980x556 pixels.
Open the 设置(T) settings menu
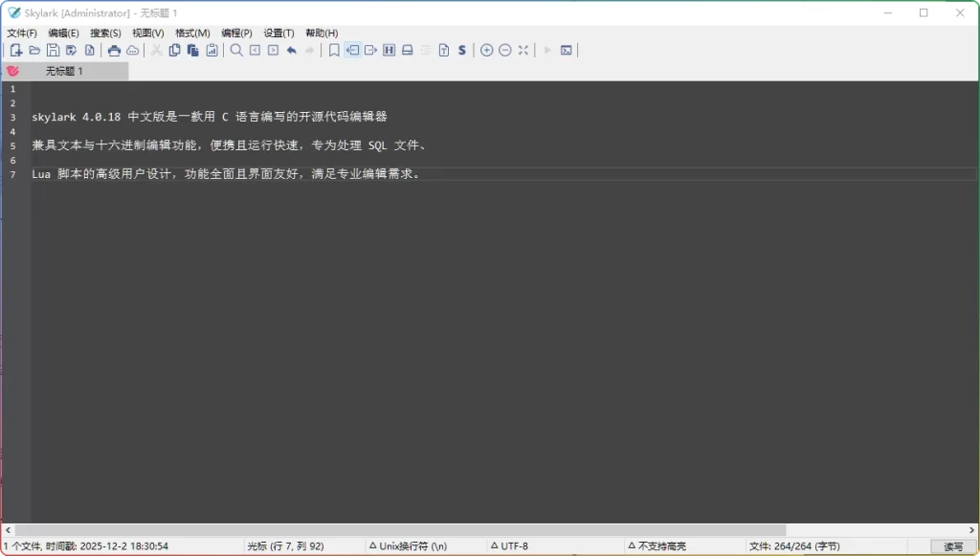coord(278,32)
